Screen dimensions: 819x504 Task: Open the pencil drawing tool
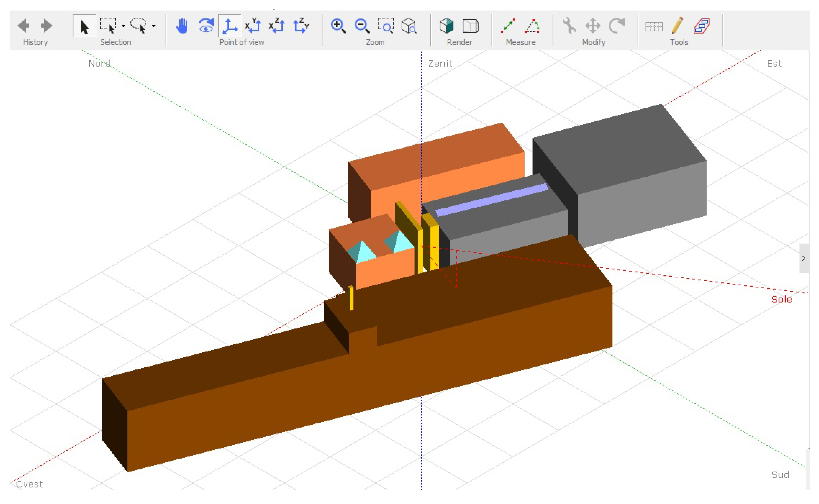click(x=677, y=26)
